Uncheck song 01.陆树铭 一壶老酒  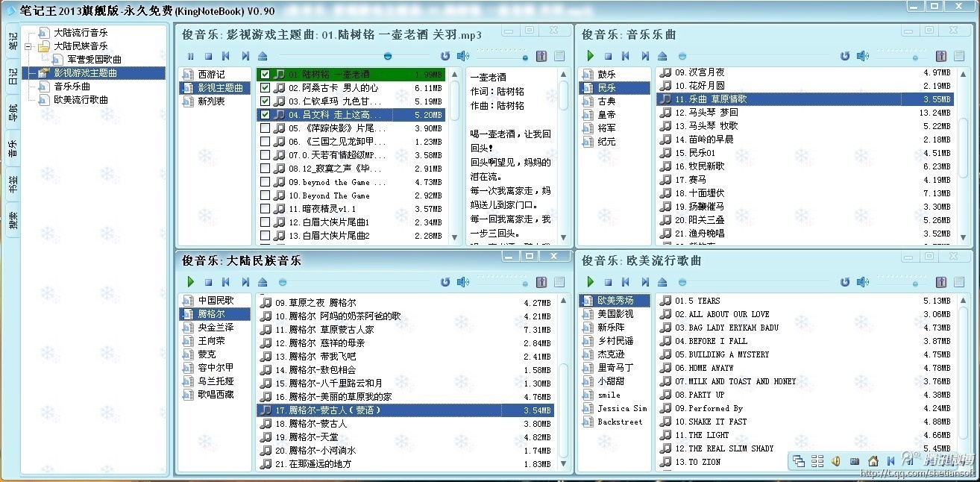tap(265, 75)
